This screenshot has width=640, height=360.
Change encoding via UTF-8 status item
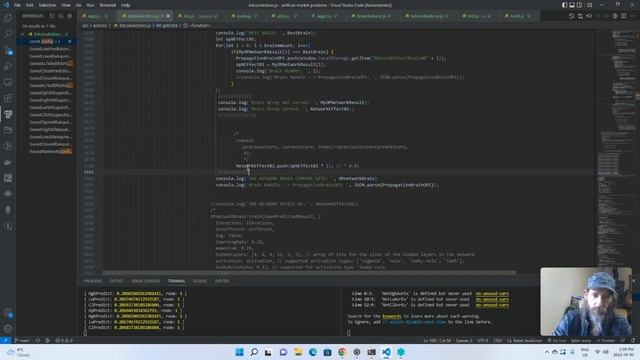(482, 340)
